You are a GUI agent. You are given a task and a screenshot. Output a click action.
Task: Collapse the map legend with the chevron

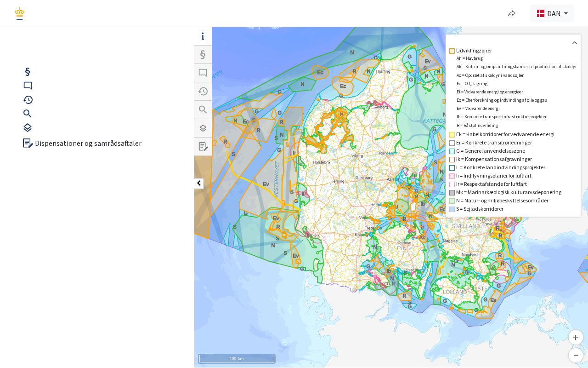coord(574,43)
